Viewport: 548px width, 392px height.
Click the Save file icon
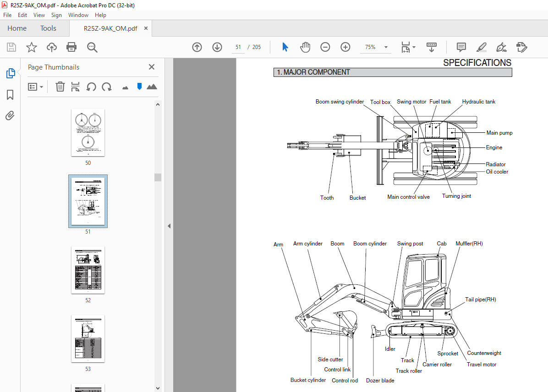pos(11,47)
